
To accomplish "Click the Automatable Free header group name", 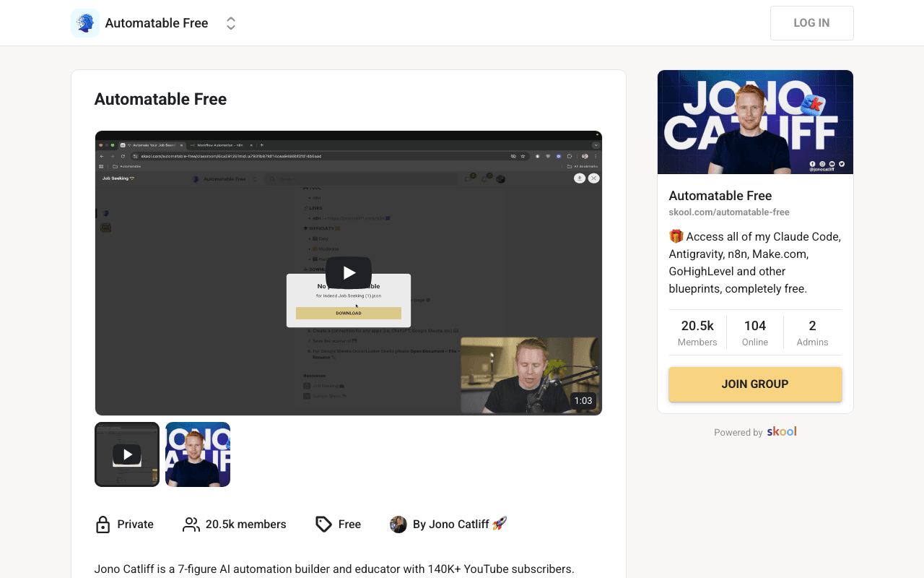I will (x=157, y=23).
